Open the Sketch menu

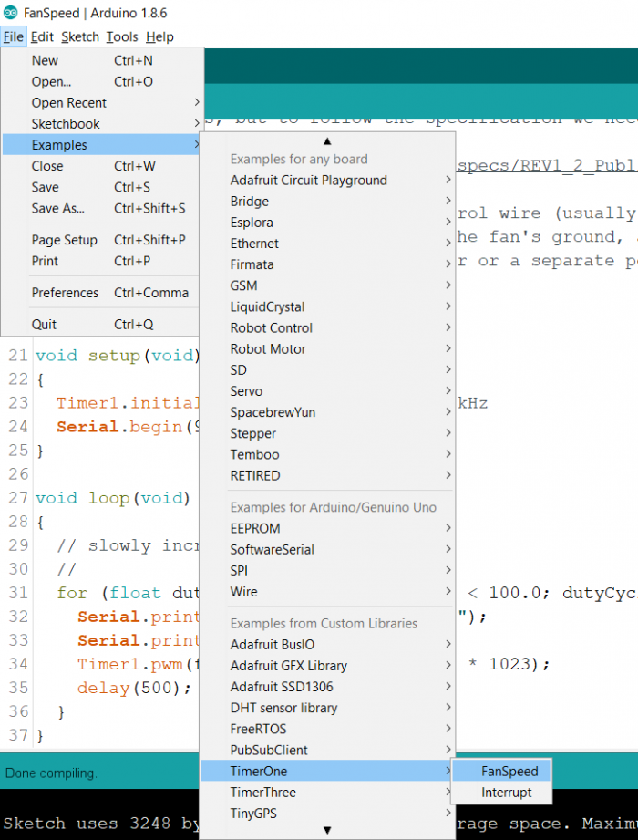80,37
